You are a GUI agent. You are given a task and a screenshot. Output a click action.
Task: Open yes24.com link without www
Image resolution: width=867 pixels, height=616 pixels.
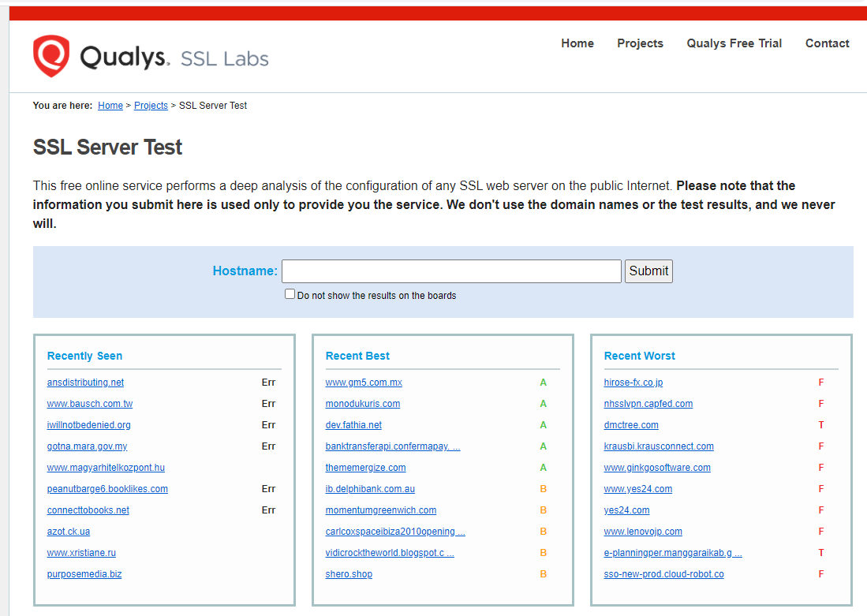tap(626, 510)
